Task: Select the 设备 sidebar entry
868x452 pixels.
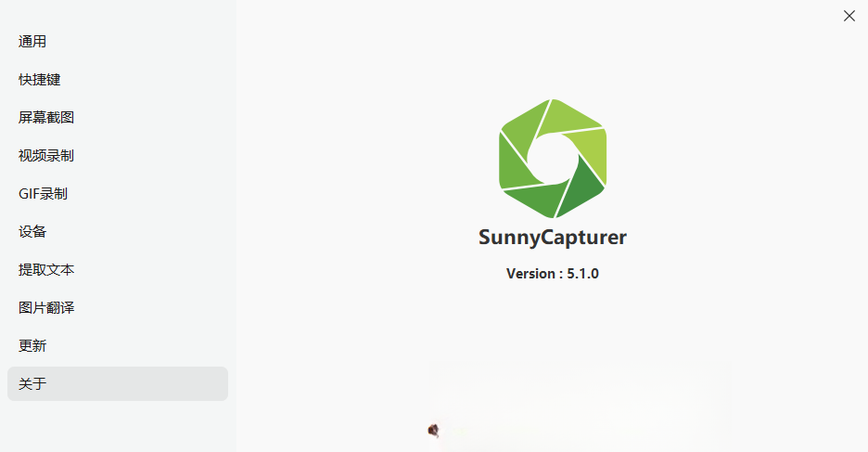Action: click(118, 231)
